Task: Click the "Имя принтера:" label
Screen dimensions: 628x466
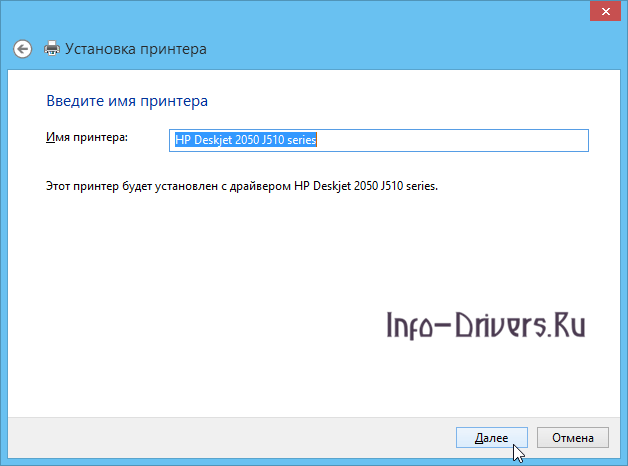Action: pyautogui.click(x=87, y=137)
